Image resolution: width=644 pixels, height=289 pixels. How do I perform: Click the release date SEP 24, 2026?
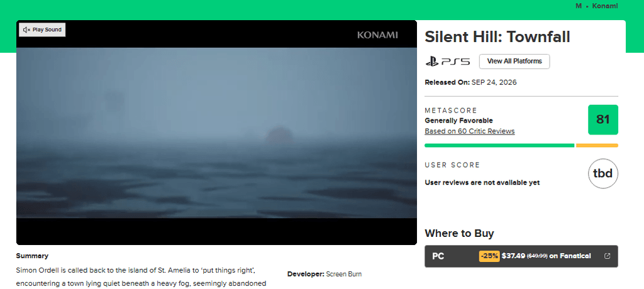[494, 82]
